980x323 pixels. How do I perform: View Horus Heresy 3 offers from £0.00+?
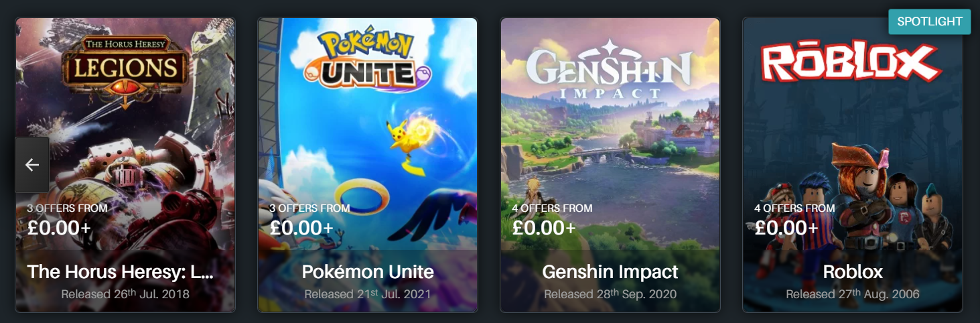click(67, 220)
